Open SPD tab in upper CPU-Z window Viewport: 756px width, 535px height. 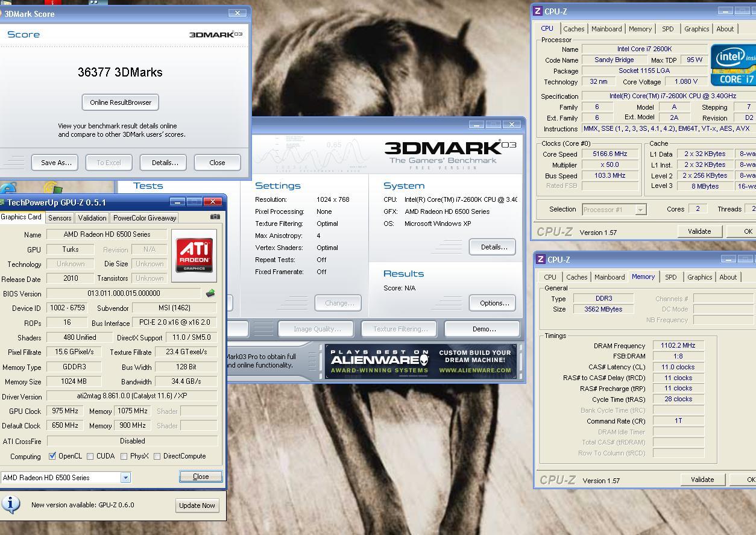(668, 29)
